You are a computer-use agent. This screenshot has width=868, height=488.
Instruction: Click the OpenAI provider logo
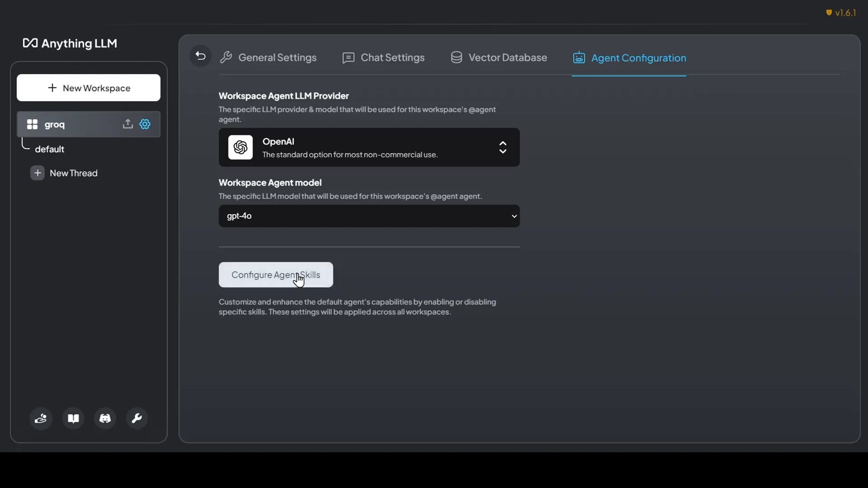[241, 147]
